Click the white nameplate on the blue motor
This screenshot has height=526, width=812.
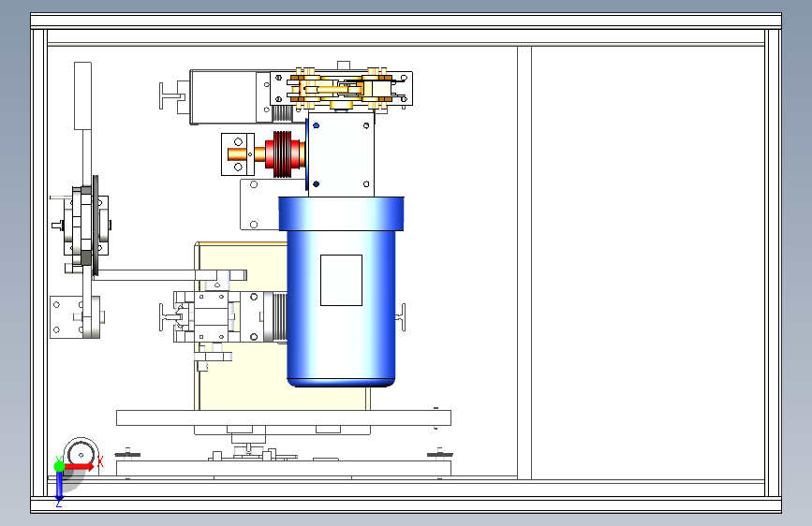[x=341, y=280]
